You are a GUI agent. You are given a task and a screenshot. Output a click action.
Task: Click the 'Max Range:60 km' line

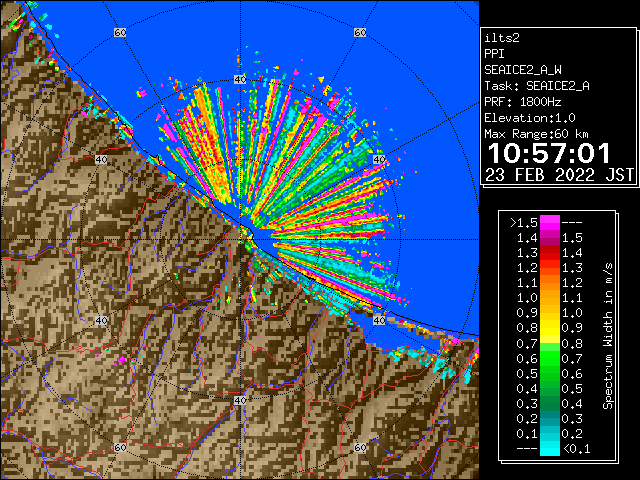(x=536, y=134)
